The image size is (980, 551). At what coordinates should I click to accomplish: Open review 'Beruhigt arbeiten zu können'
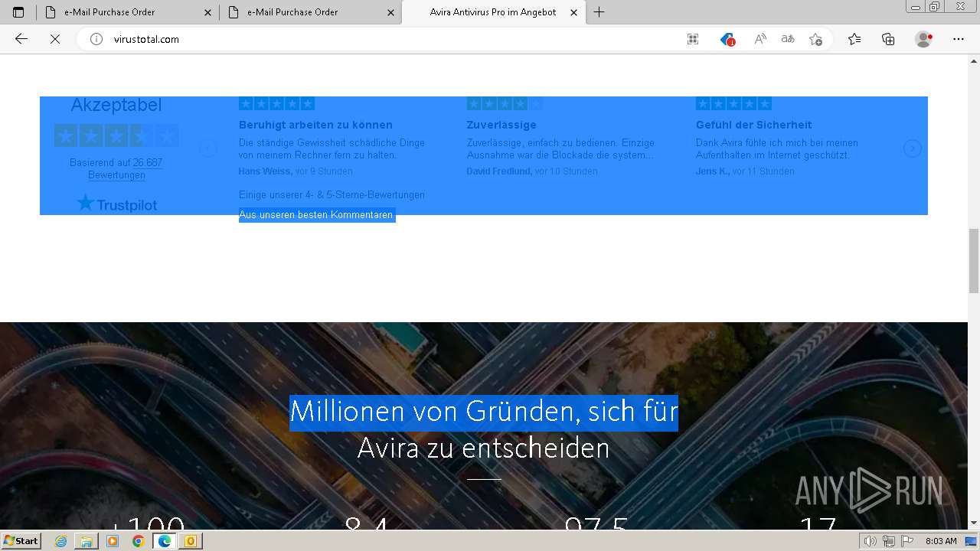pos(315,125)
